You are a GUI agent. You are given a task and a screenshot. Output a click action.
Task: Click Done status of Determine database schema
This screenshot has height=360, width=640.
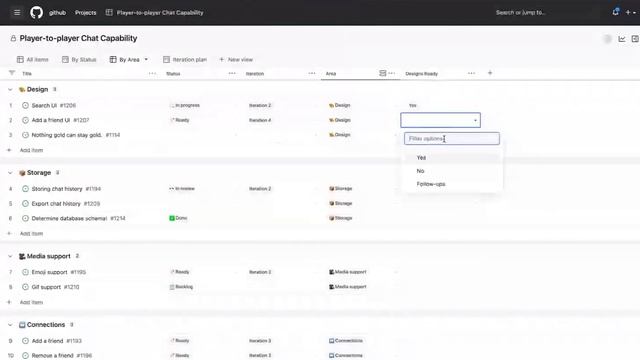coord(178,218)
